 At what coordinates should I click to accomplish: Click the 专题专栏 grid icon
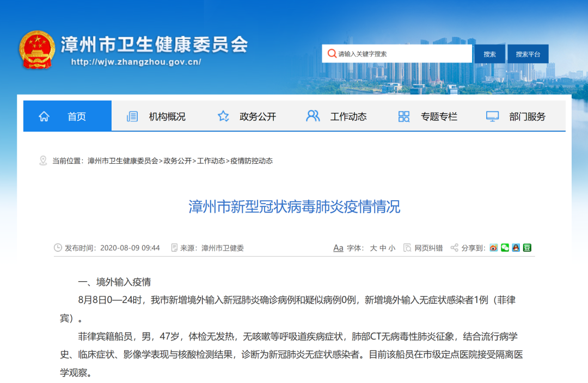tap(403, 116)
